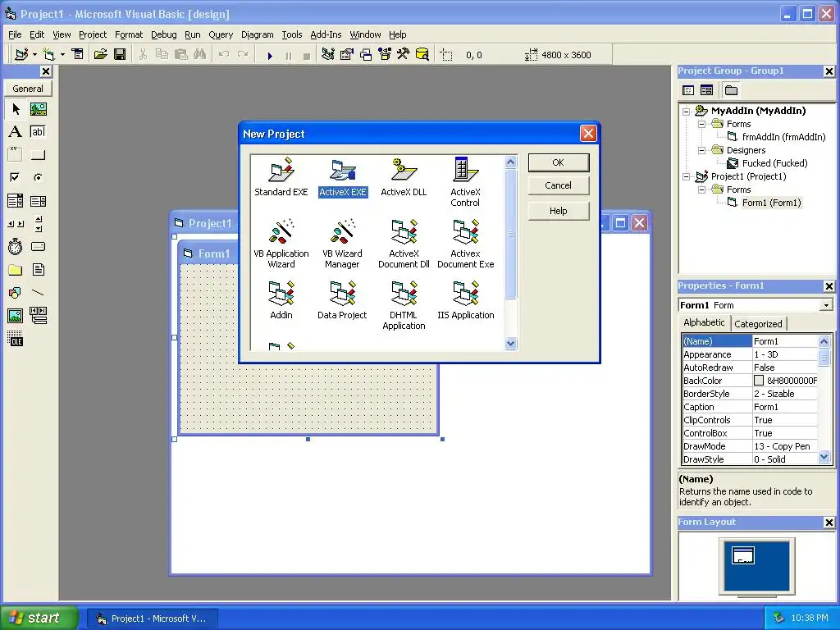Screen dimensions: 840x630
Task: Select the IIS Application icon
Action: (x=465, y=300)
